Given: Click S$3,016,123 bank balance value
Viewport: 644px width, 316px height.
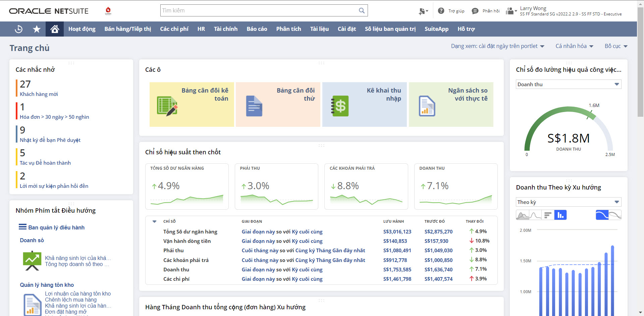Looking at the screenshot, I should tap(397, 232).
